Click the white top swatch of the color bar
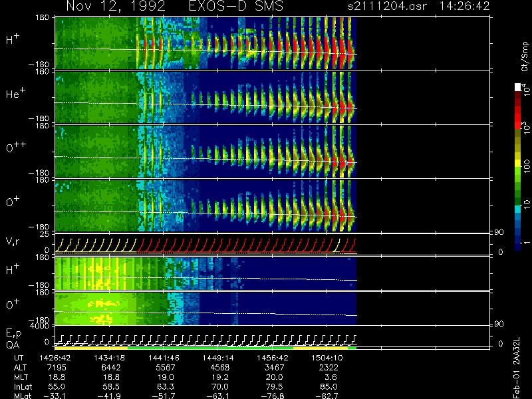The height and width of the screenshot is (399, 532). 518,87
